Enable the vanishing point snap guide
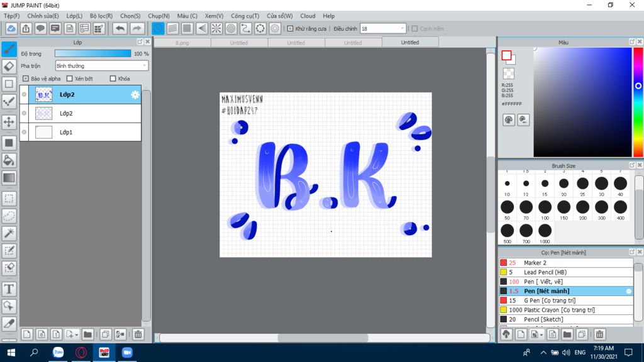 pos(202,28)
